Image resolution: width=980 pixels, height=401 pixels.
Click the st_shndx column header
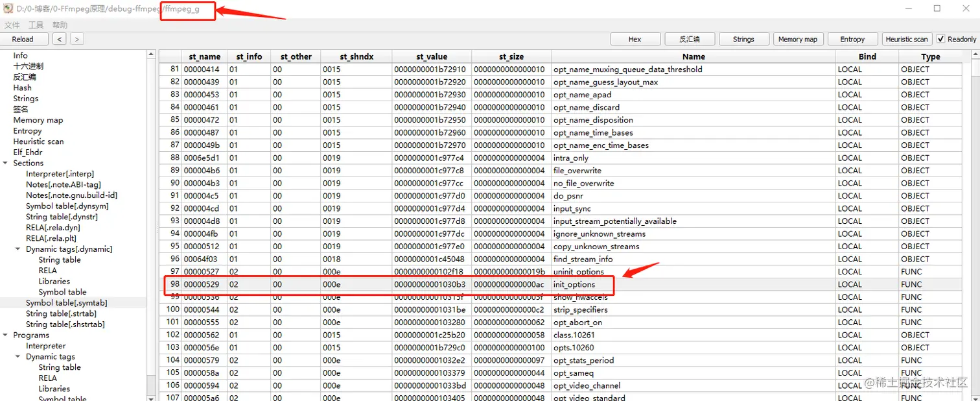click(356, 56)
